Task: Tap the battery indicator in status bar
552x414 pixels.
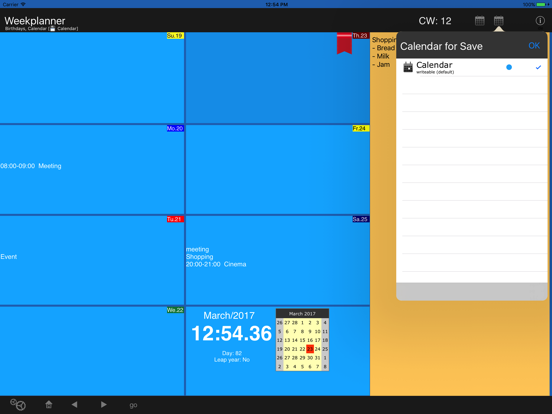Action: [x=541, y=4]
